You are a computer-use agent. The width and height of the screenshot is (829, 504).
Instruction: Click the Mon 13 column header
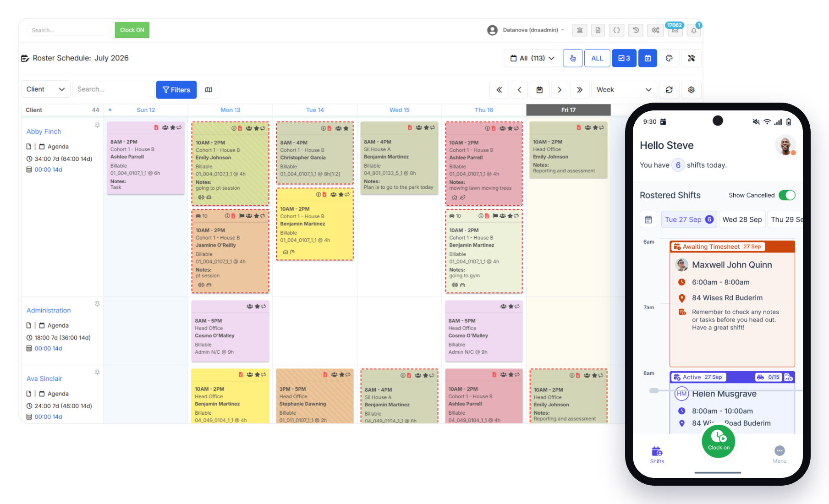(230, 110)
